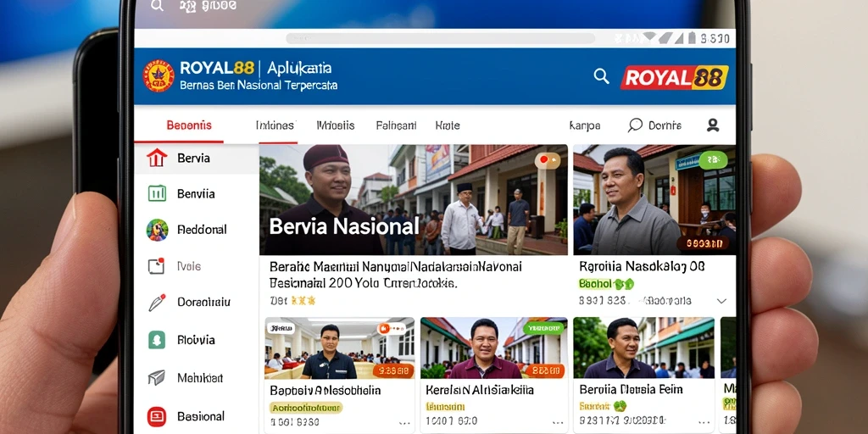Click the round avatar icon beside Reddonal
The image size is (868, 434).
(157, 230)
